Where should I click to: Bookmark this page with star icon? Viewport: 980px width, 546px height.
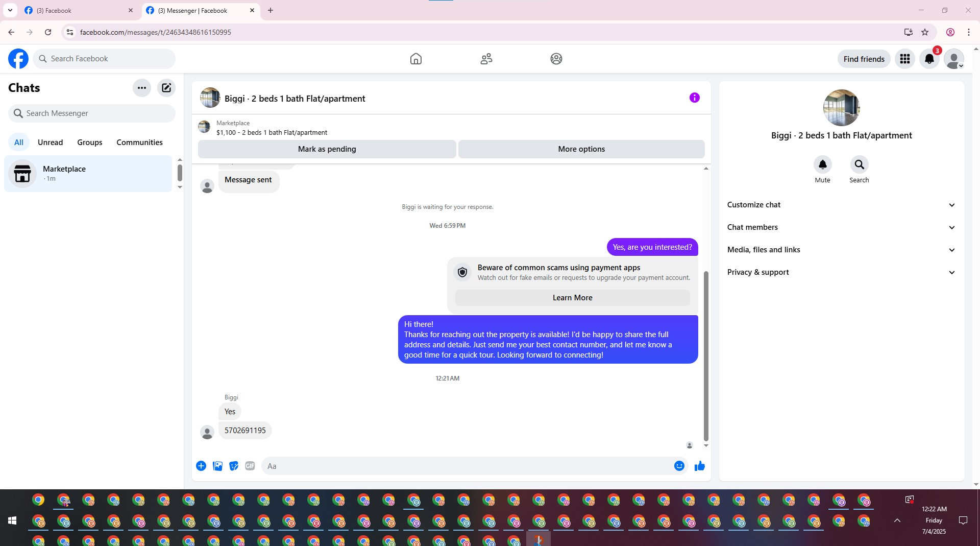click(925, 32)
